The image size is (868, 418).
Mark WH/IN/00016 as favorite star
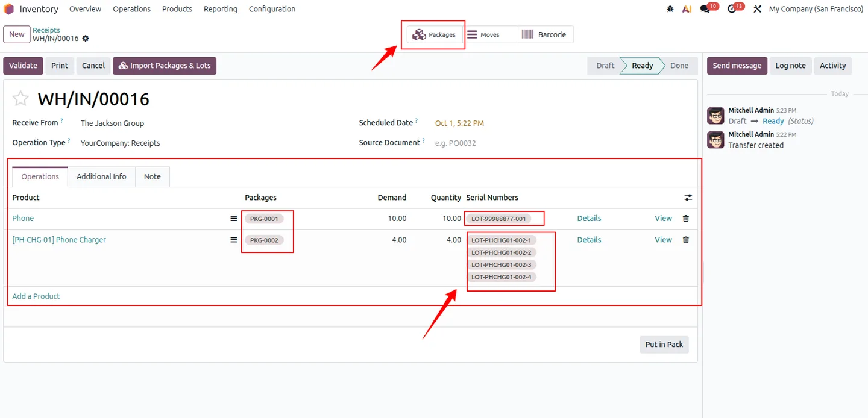point(20,99)
